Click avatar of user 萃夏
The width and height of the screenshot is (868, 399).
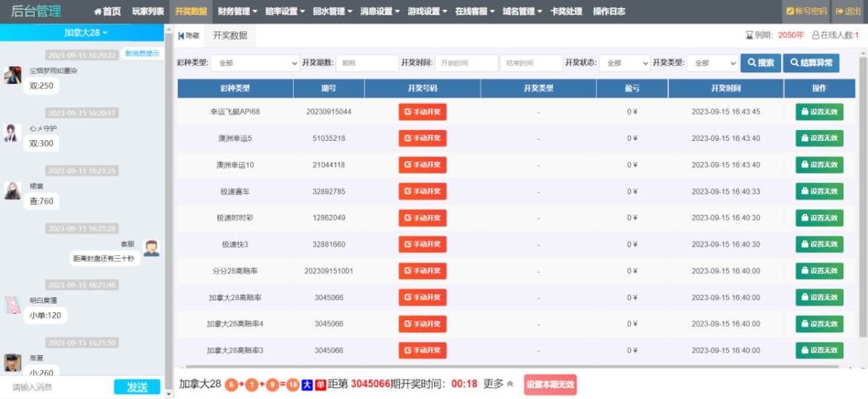coord(12,362)
